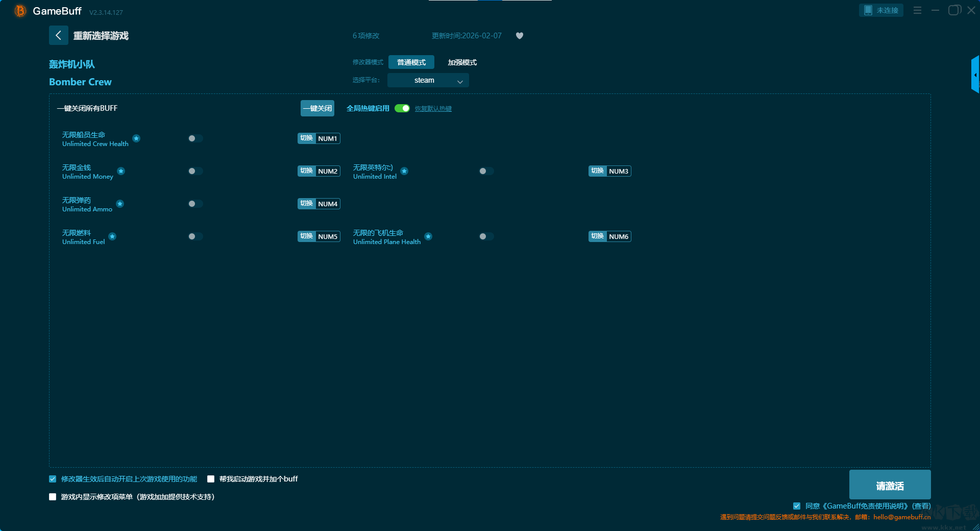Enable the Unlimited Crew Health toggle

coord(195,138)
